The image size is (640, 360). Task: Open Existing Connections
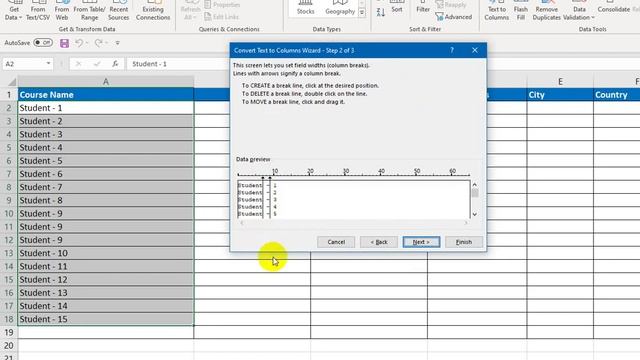[153, 10]
